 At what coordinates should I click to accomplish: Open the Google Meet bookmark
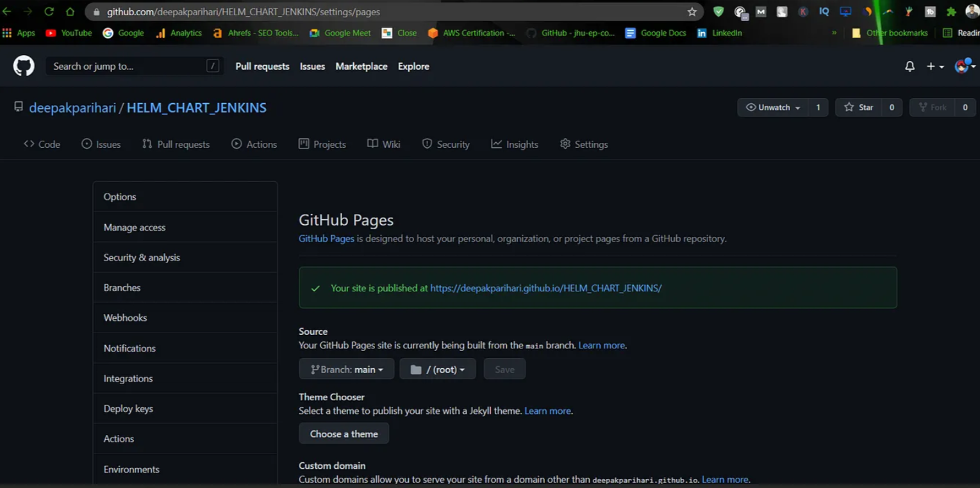(x=340, y=33)
